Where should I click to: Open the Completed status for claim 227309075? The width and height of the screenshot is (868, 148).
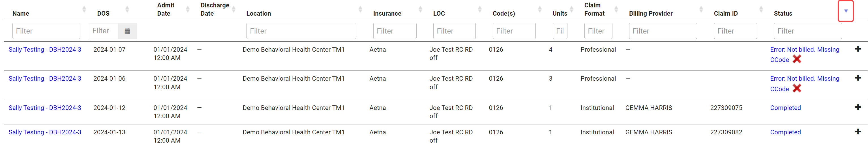(785, 107)
